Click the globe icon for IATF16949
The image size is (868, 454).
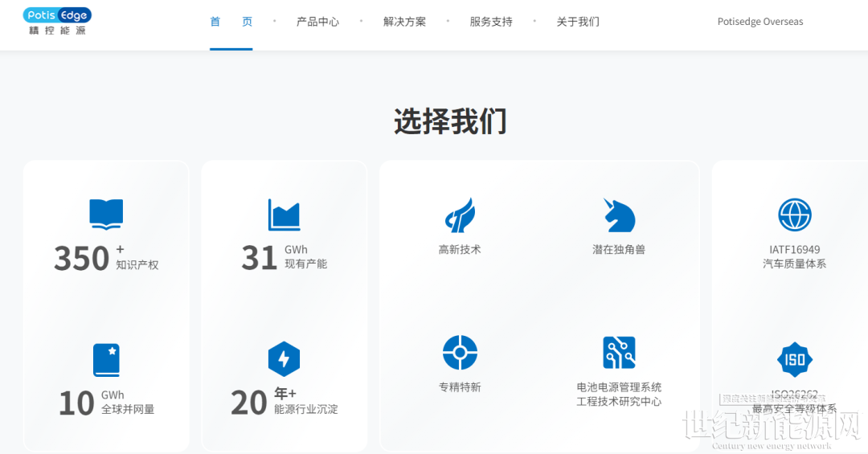pos(794,215)
